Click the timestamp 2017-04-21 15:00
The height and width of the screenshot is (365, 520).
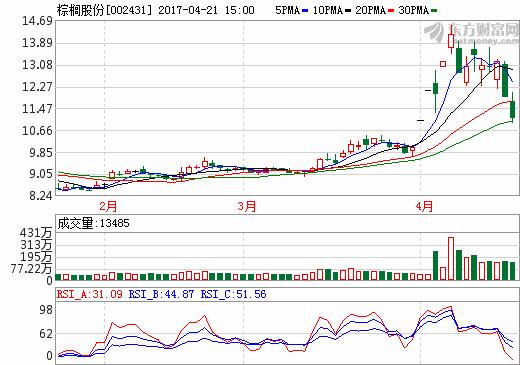206,10
